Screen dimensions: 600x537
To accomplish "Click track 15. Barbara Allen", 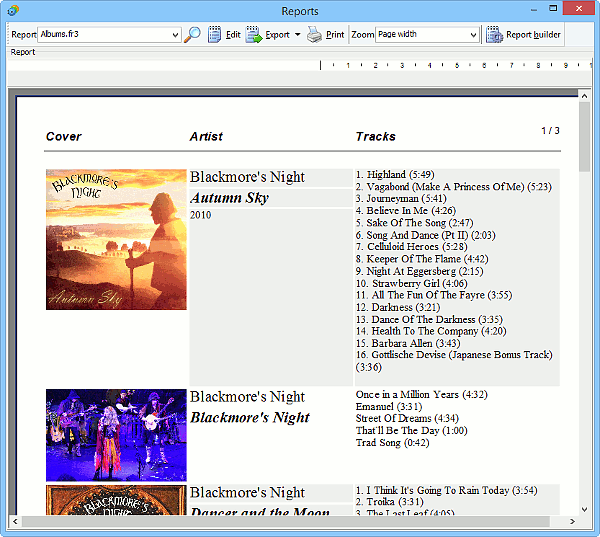I will click(x=408, y=343).
